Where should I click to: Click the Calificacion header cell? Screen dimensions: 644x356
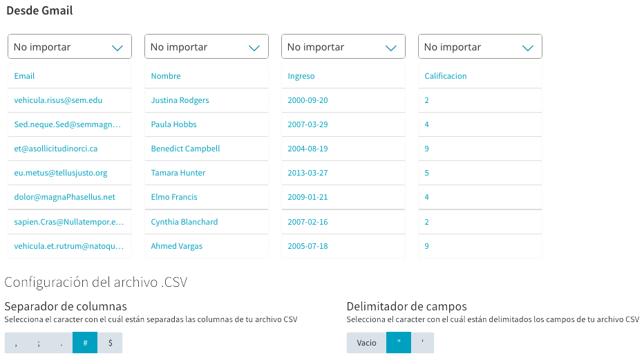[x=480, y=76]
